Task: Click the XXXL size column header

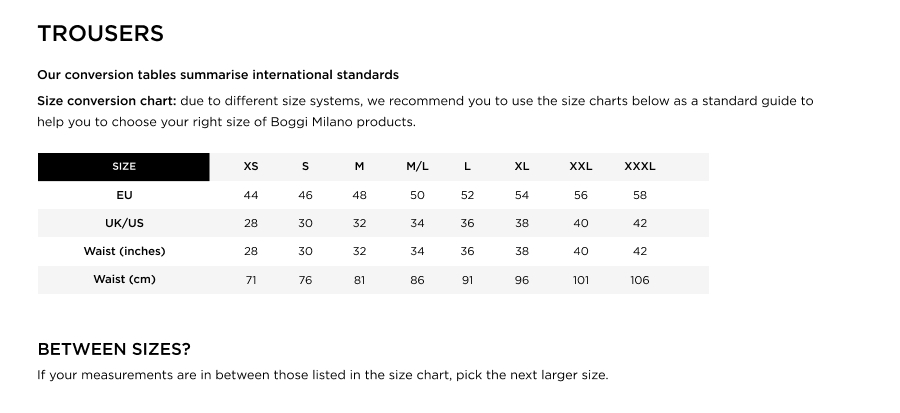Action: 640,167
